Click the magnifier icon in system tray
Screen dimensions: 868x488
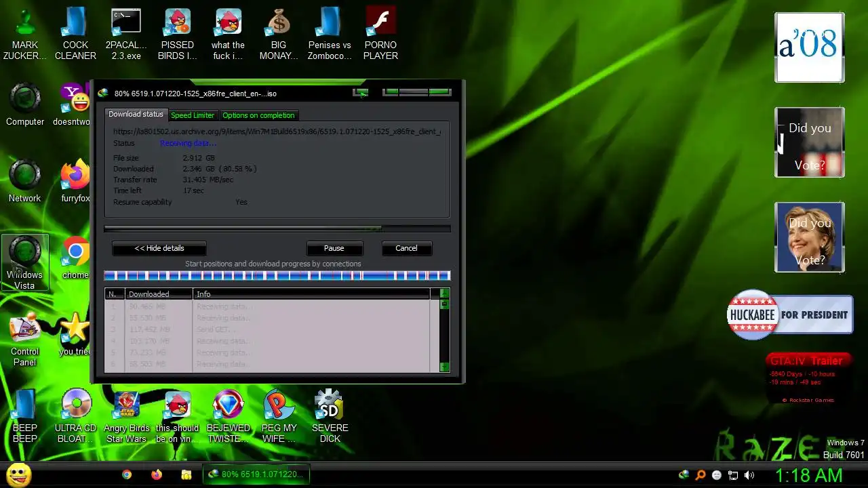tap(701, 475)
